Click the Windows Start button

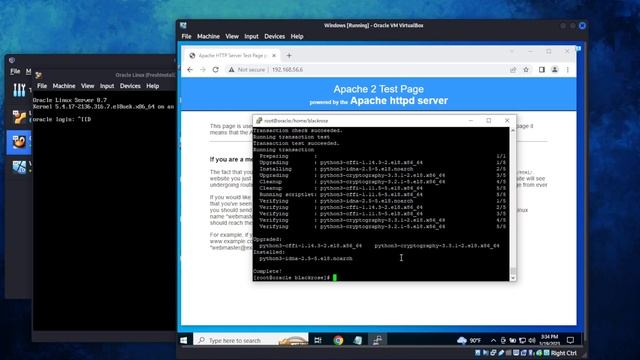[x=184, y=340]
